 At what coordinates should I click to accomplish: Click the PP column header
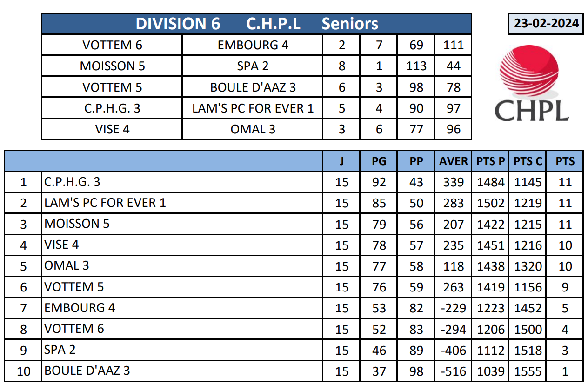(x=416, y=161)
